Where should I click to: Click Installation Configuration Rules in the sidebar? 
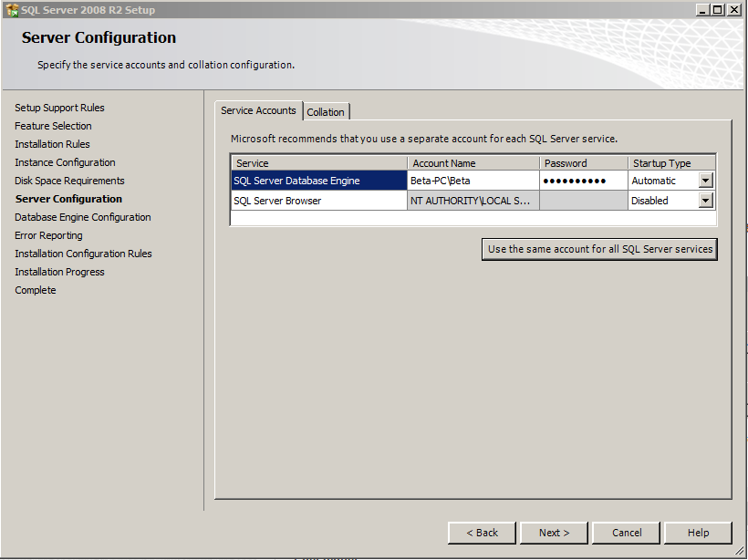click(83, 254)
